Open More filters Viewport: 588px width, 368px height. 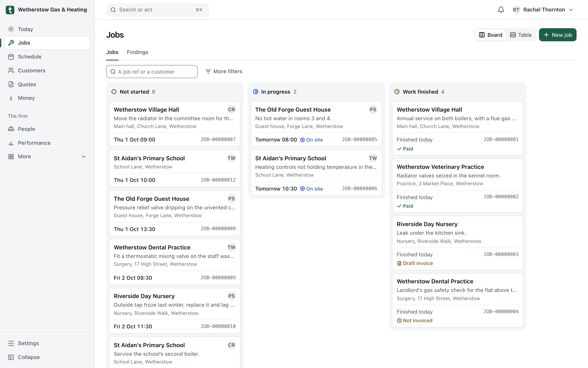(224, 71)
